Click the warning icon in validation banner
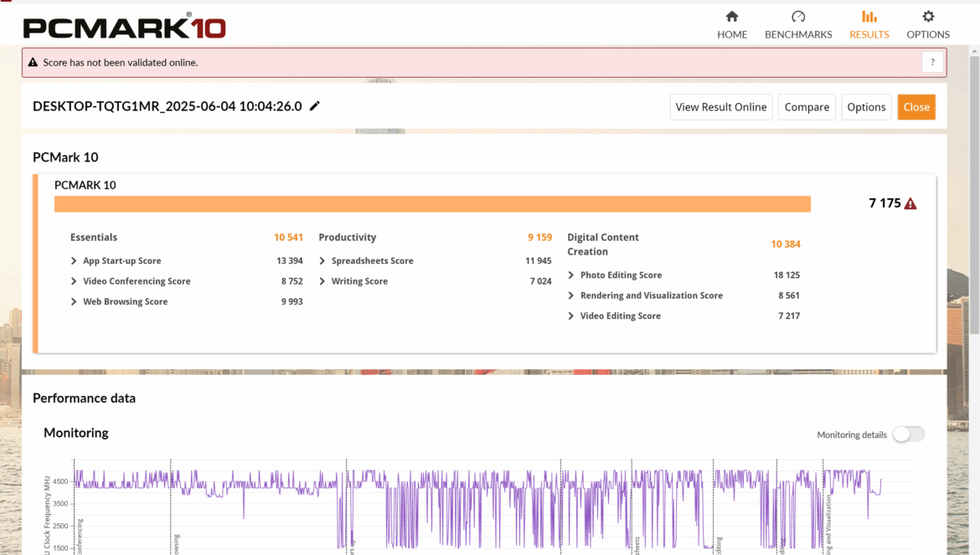The height and width of the screenshot is (555, 980). tap(33, 63)
